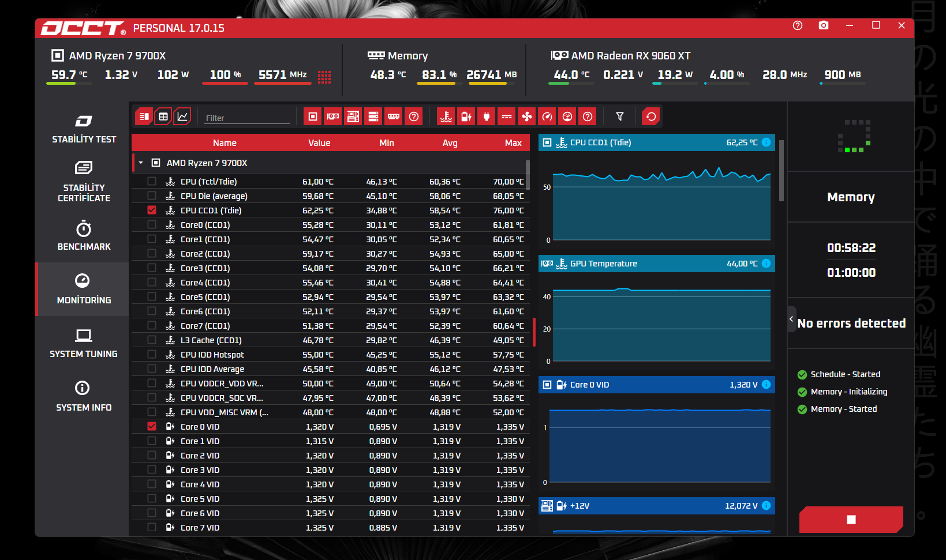
Task: Open help from title bar question icon
Action: point(798,25)
